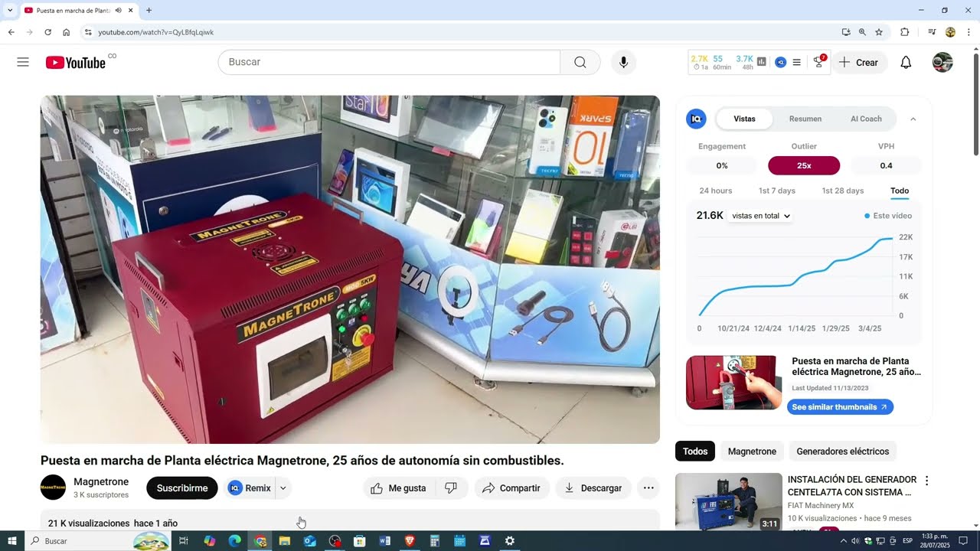This screenshot has height=551, width=980.
Task: Open the three-dot more actions menu under the video
Action: pyautogui.click(x=648, y=488)
